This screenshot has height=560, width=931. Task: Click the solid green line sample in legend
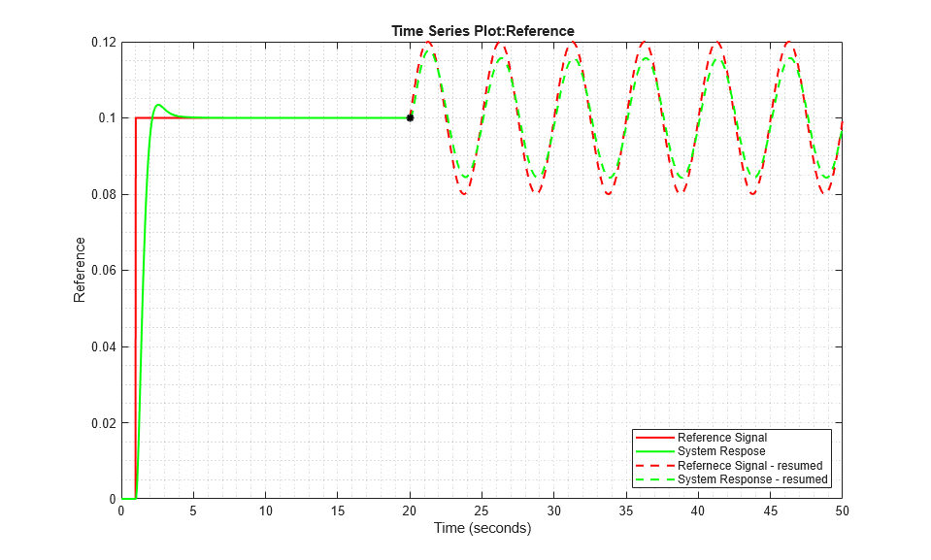click(x=654, y=451)
